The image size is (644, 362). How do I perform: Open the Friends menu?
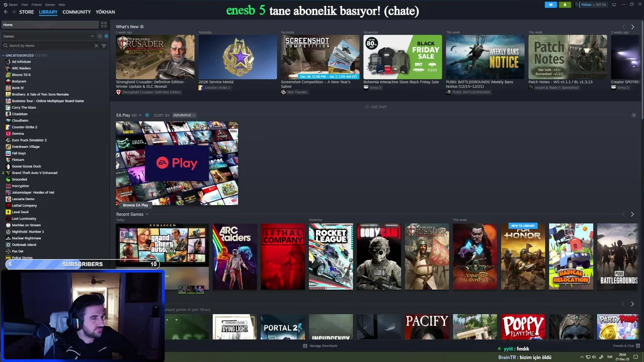pos(37,5)
